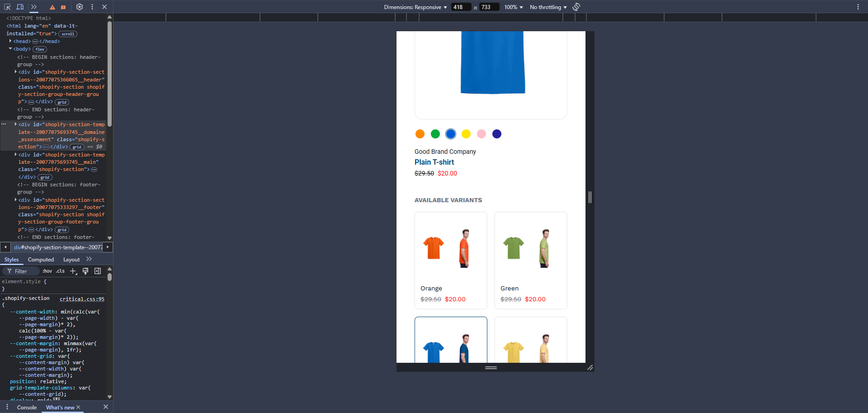Add a new style rule
This screenshot has height=413, width=868.
tap(73, 271)
